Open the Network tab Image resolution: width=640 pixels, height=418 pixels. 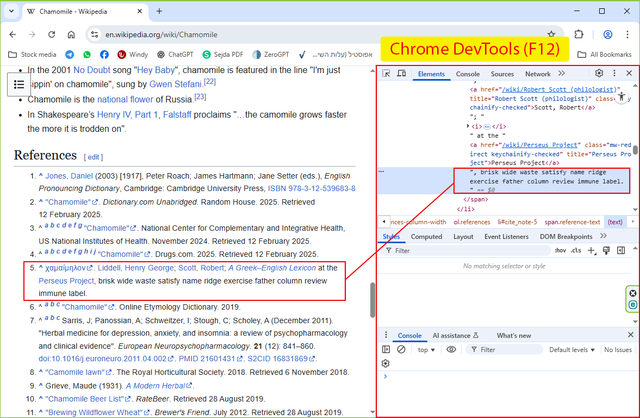click(x=538, y=74)
